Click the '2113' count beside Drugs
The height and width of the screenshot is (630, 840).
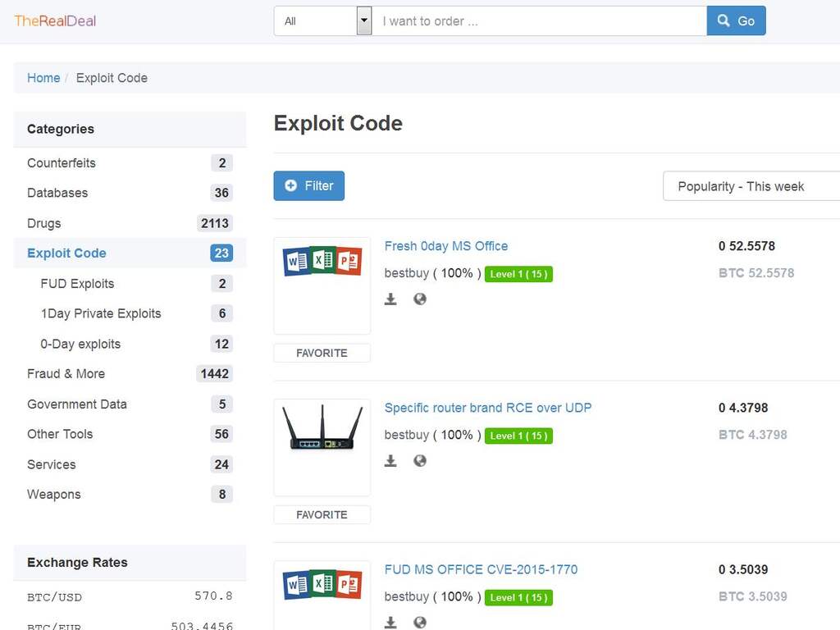pos(215,223)
